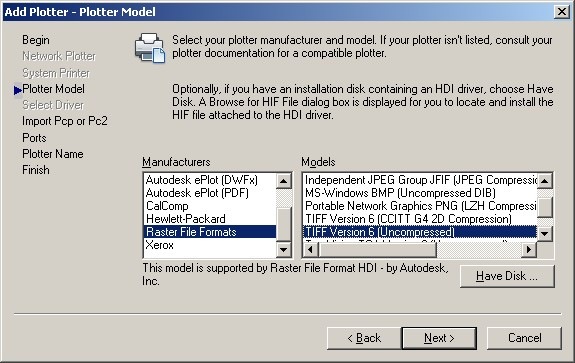Click the Ports wizard step

click(34, 138)
